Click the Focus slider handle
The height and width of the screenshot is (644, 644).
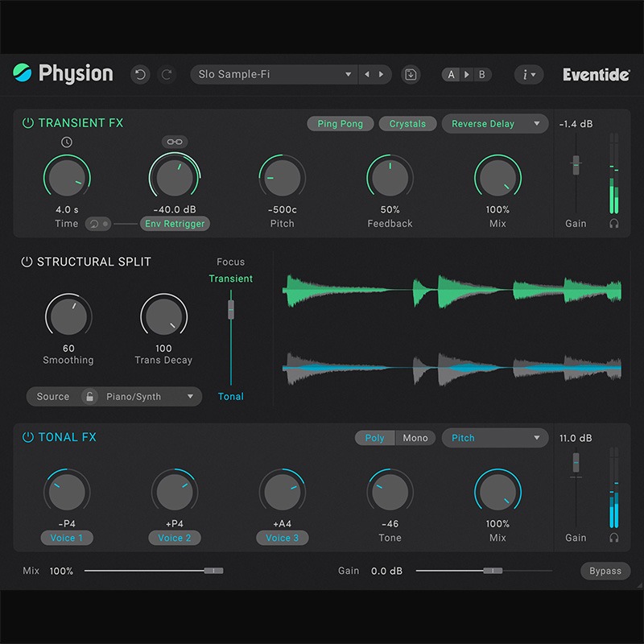[231, 309]
